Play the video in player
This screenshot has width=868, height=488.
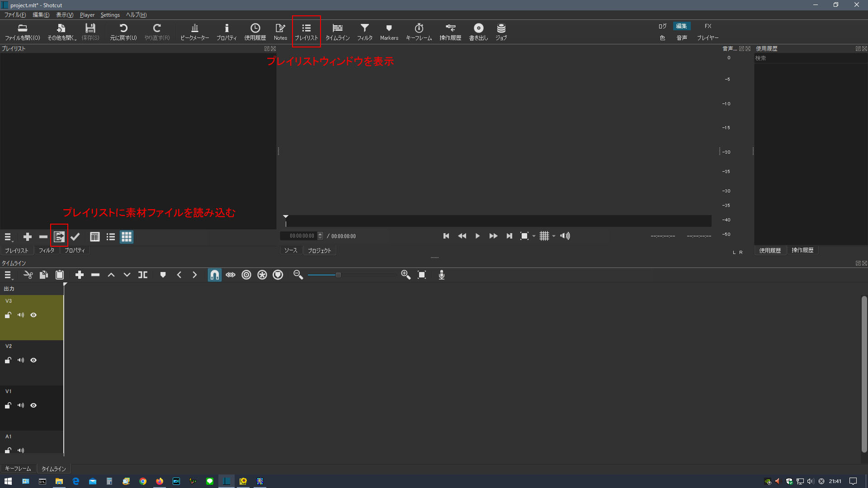tap(478, 236)
